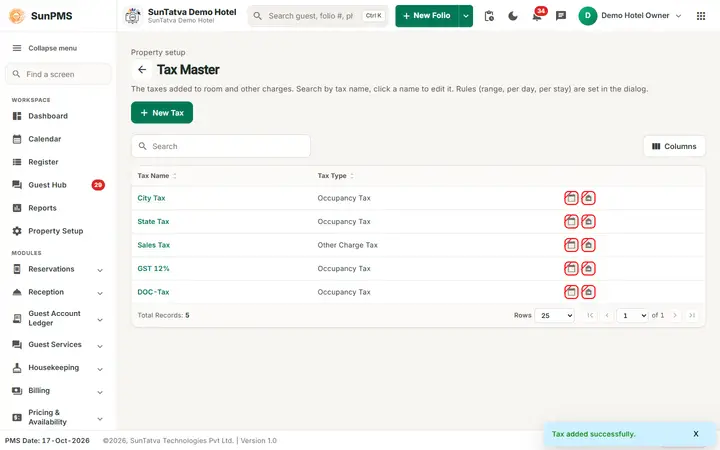Focus the Find a screen field

click(58, 74)
